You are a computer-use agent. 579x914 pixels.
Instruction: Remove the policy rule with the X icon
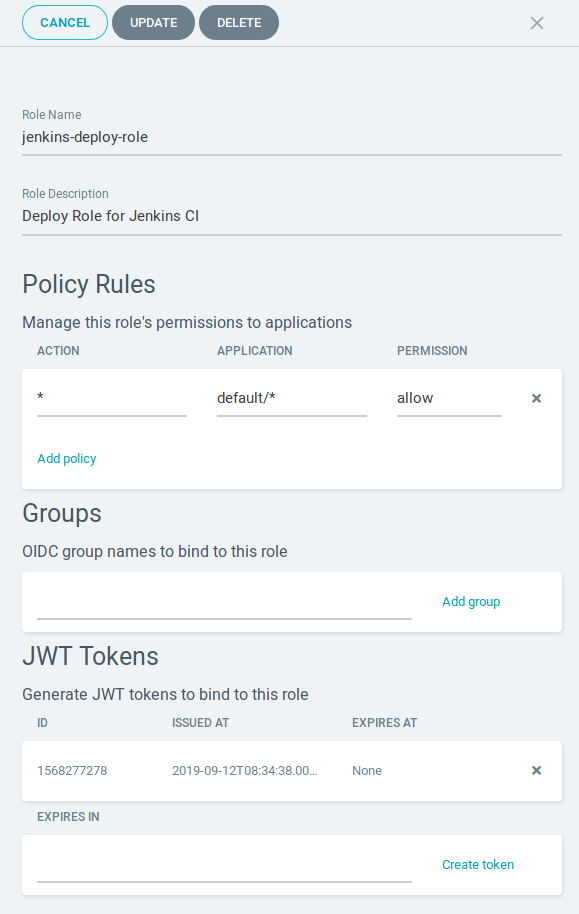536,397
